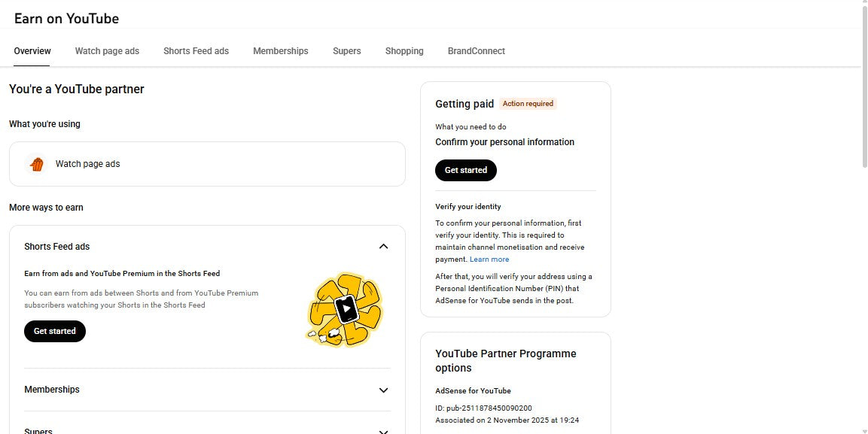Click the Earn on YouTube heading

pyautogui.click(x=66, y=18)
